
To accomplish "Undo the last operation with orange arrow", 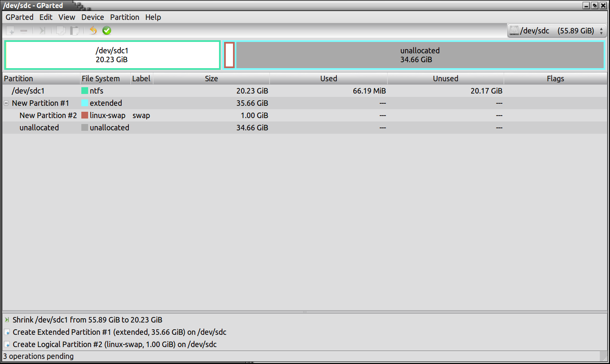I will click(93, 30).
